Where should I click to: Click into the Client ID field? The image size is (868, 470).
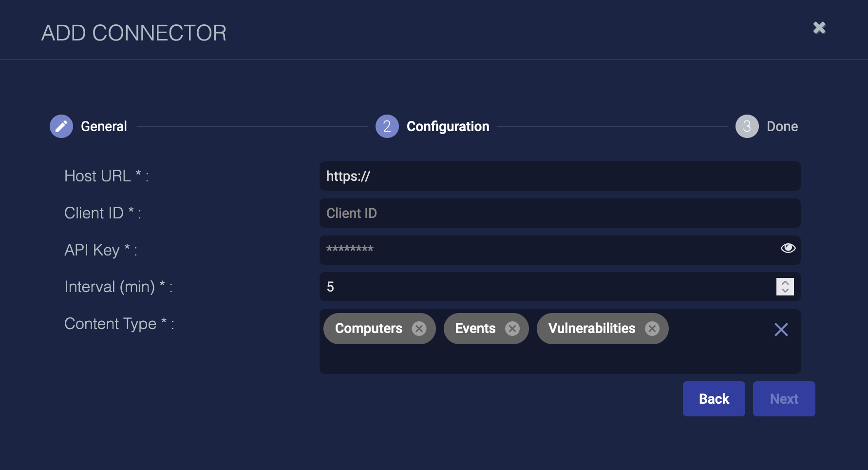point(559,214)
